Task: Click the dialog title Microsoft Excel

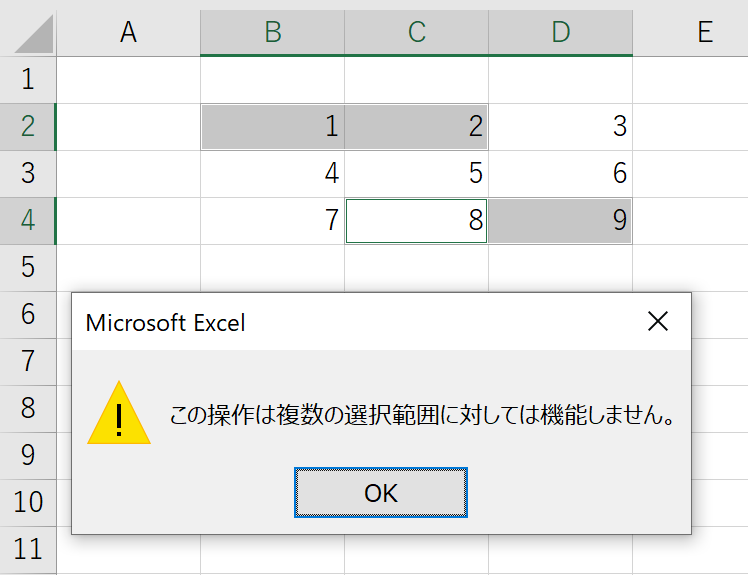Action: point(165,323)
